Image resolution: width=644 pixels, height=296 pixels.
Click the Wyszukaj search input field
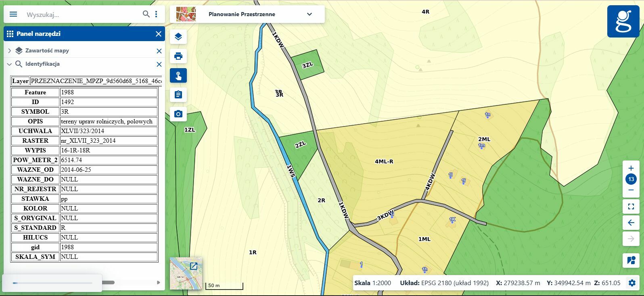click(81, 15)
